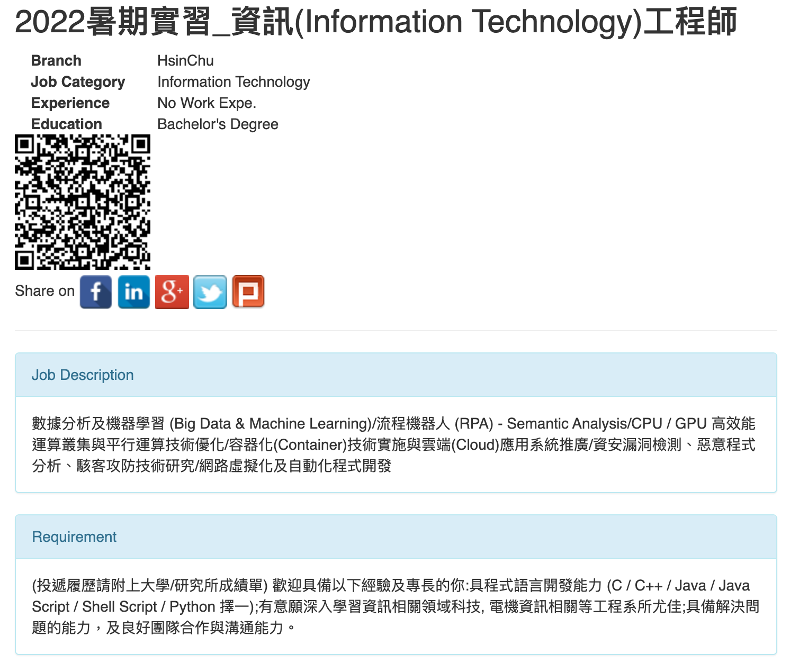Click the Share on label

45,291
